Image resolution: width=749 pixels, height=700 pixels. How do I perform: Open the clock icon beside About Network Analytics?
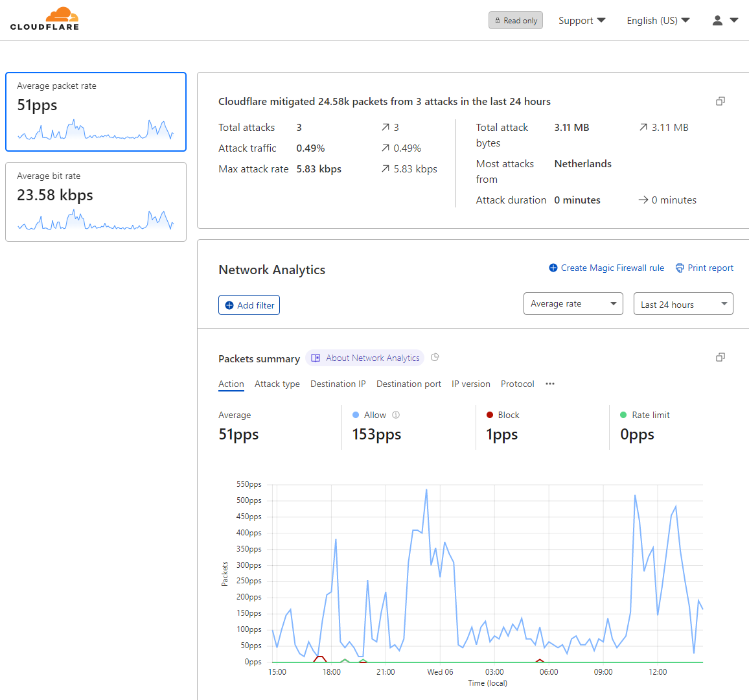(x=434, y=357)
